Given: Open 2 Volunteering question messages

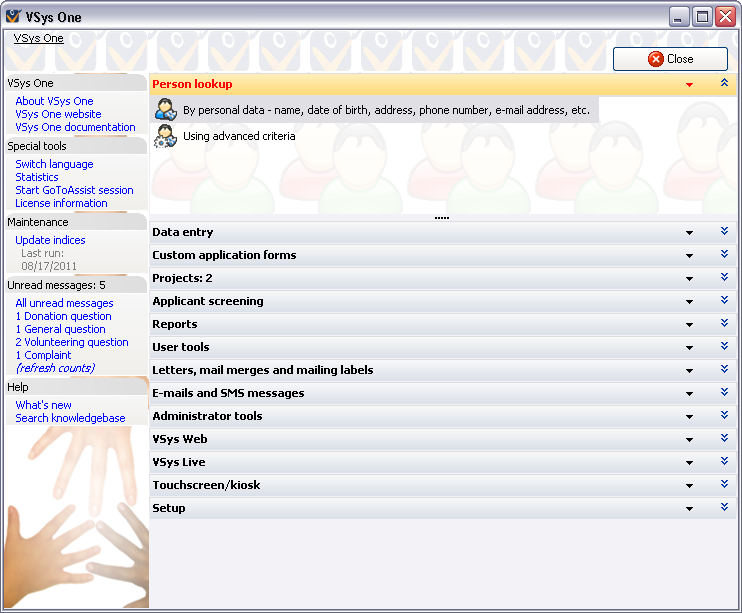Looking at the screenshot, I should point(72,342).
